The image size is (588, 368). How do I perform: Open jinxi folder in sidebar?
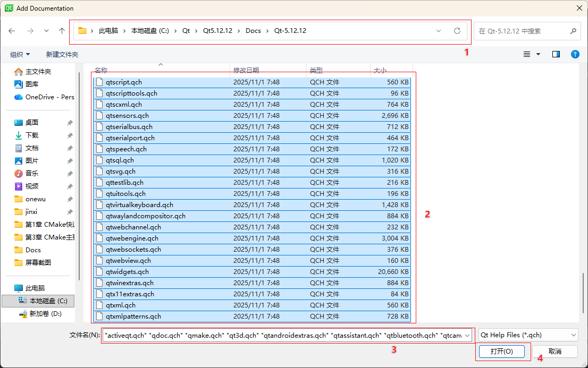point(31,212)
